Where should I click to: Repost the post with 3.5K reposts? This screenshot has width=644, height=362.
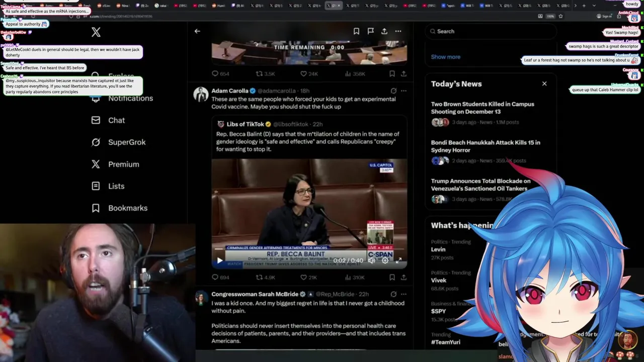pos(265,73)
